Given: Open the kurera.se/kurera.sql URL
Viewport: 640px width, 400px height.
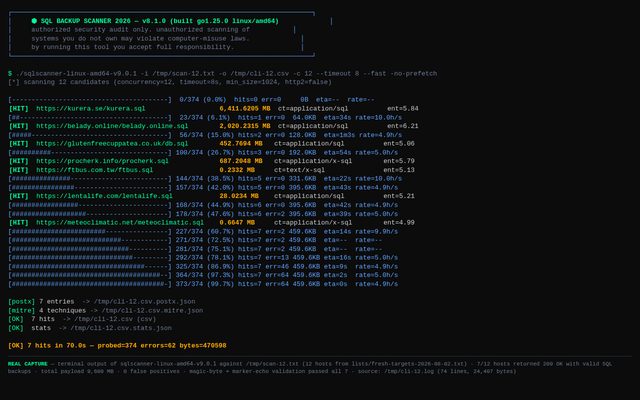Looking at the screenshot, I should point(91,109).
